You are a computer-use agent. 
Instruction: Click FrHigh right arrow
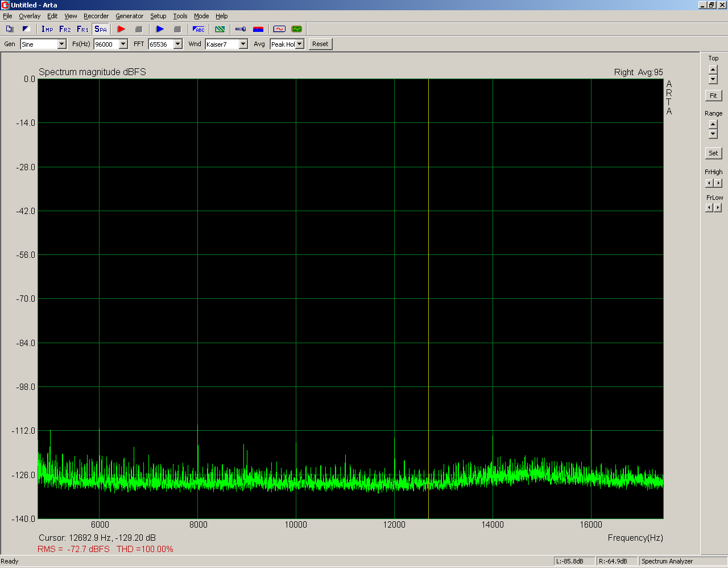718,183
